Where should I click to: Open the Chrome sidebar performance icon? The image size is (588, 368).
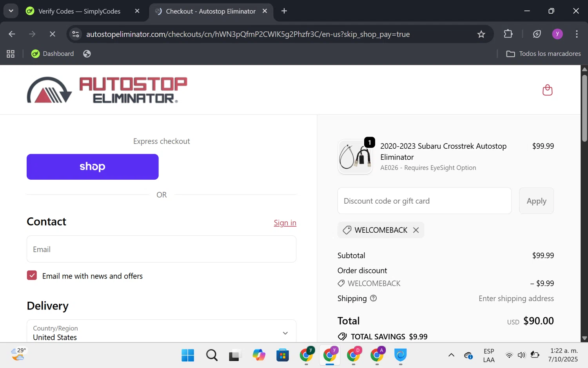click(x=537, y=34)
